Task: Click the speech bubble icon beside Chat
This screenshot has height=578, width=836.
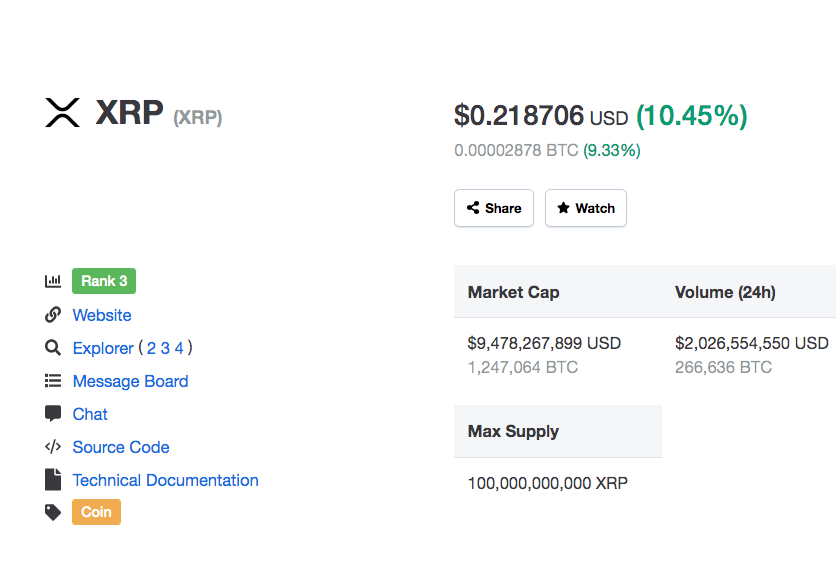Action: (53, 414)
